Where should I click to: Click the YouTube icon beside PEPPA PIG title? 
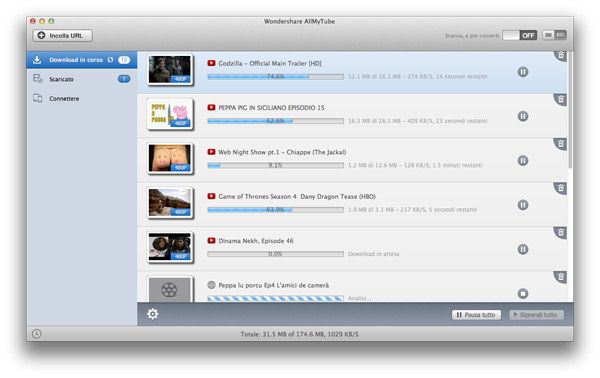coord(211,108)
